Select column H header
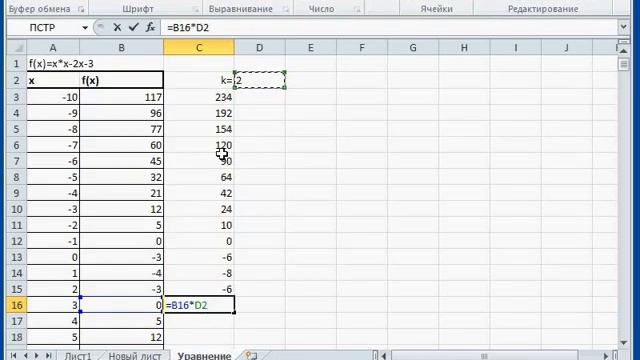 tap(464, 48)
